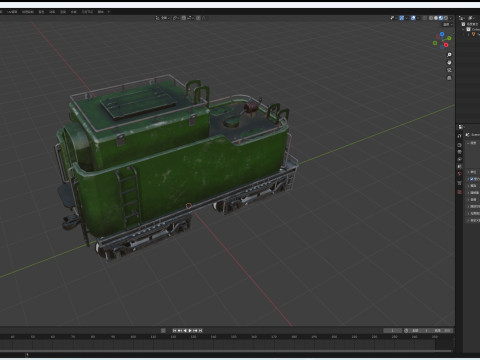Select wireframe viewport shading mode
This screenshot has width=480, height=360.
pos(431,18)
